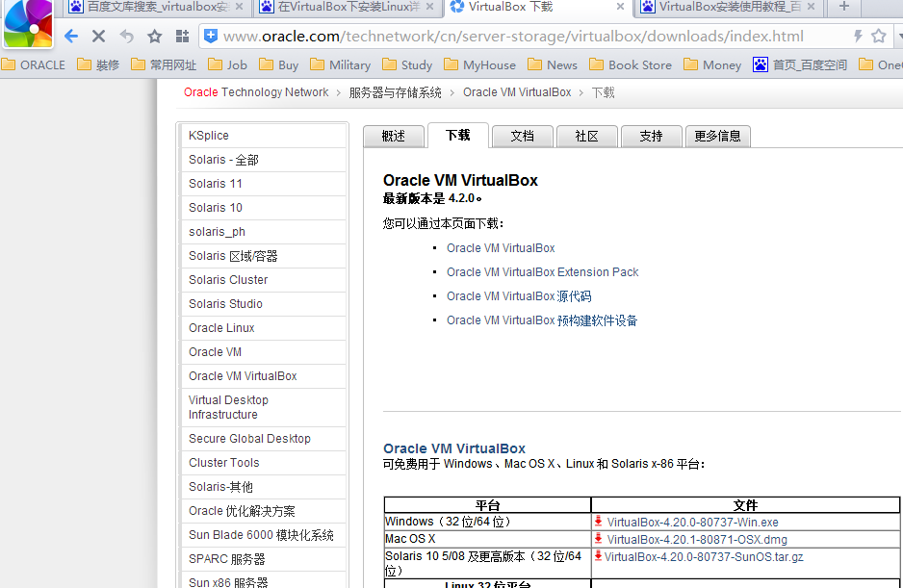Click the star favorites icon beside the undo arrow

[x=154, y=37]
